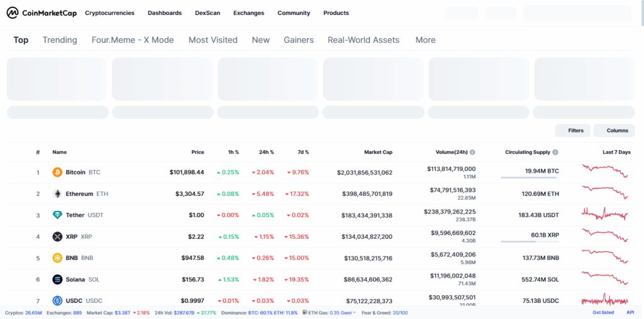The height and width of the screenshot is (319, 644).
Task: Click the Volume(24h) info icon
Action: [x=472, y=152]
